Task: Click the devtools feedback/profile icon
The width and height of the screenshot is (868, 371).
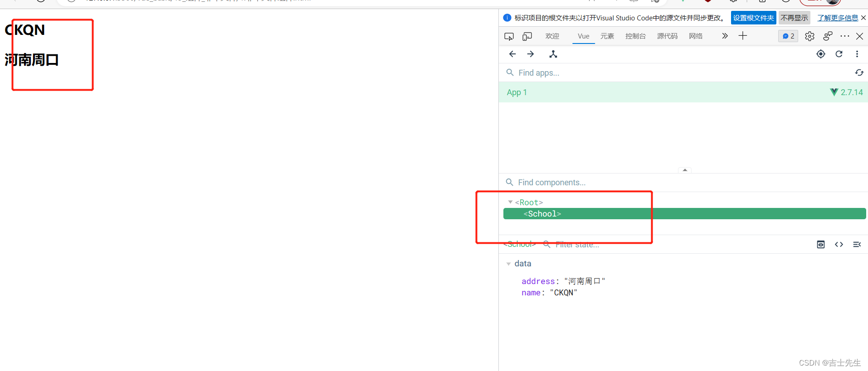Action: click(828, 36)
